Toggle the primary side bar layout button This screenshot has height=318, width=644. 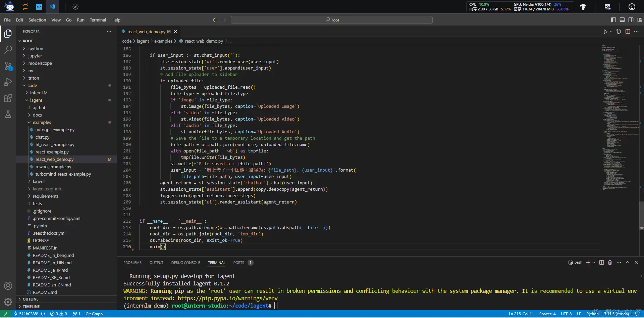[613, 20]
